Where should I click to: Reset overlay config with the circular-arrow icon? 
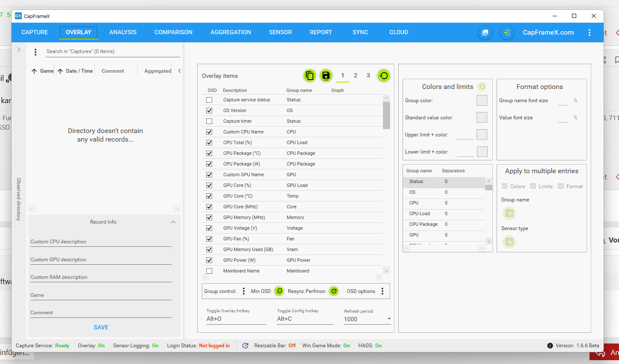pyautogui.click(x=384, y=76)
